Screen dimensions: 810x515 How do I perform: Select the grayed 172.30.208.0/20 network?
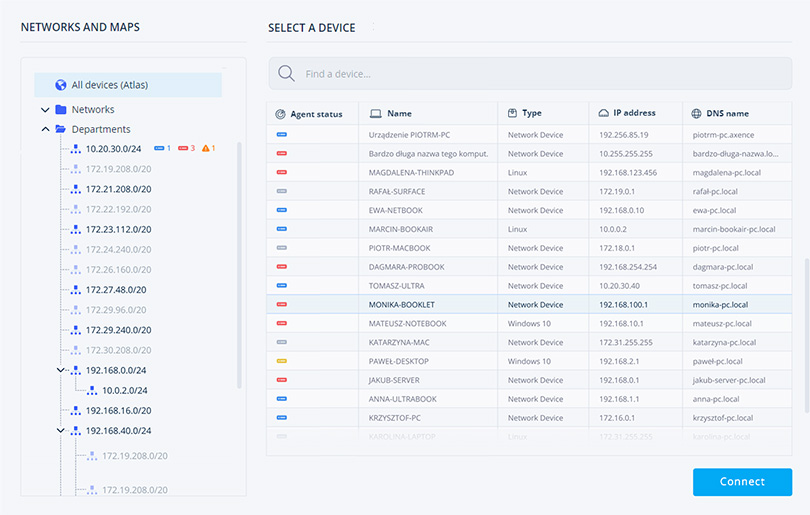point(118,350)
